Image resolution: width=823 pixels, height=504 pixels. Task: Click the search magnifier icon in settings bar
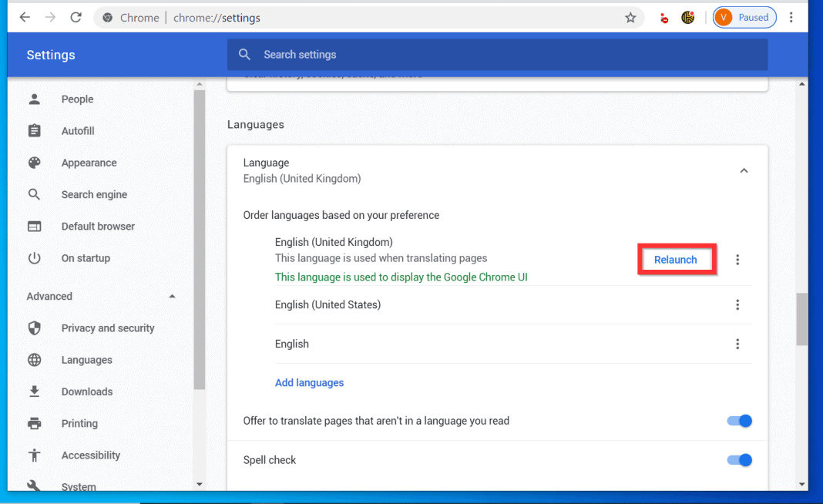(x=244, y=55)
